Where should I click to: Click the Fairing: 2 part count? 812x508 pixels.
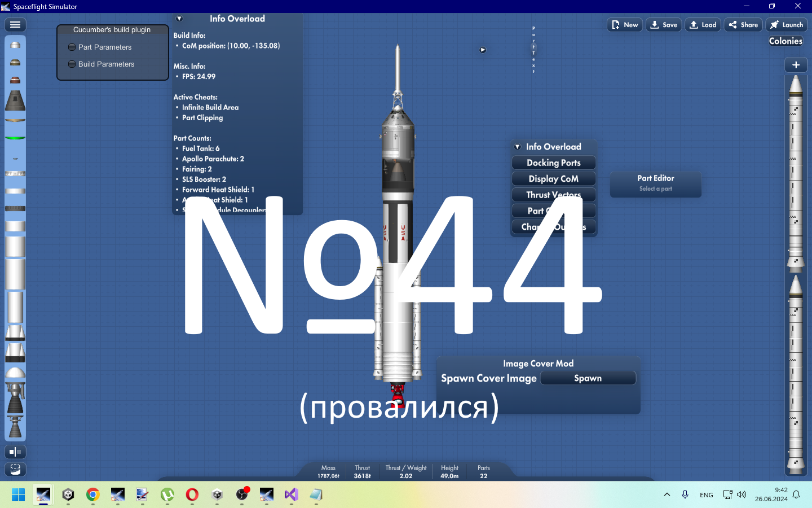[197, 169]
